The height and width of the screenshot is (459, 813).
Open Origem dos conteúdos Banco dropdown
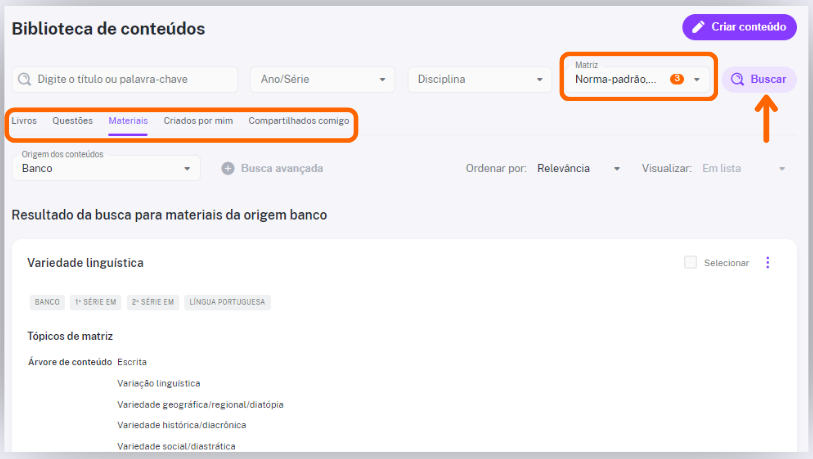(106, 168)
